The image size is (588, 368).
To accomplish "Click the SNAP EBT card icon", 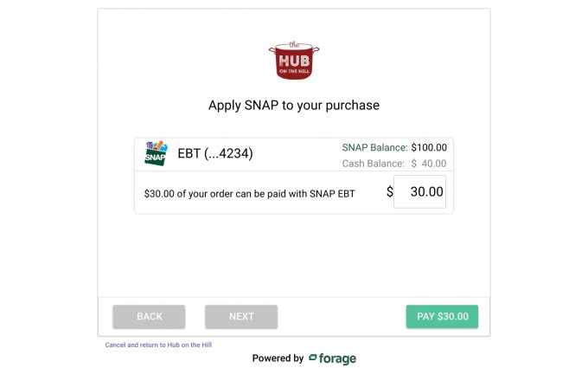I will (156, 153).
